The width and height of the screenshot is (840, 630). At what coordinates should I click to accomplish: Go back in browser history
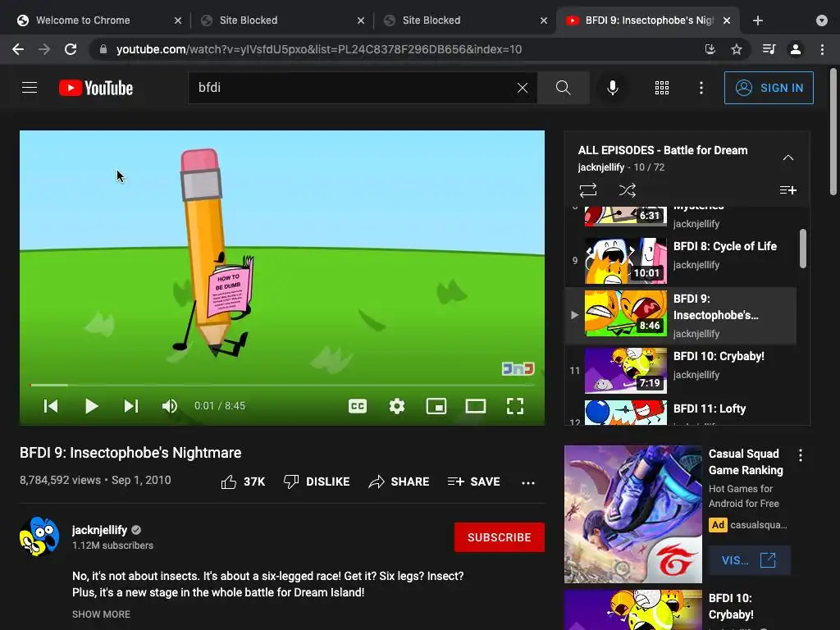pos(18,49)
